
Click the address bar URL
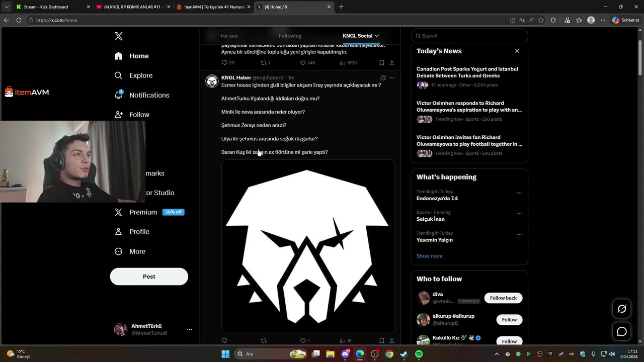tap(57, 20)
